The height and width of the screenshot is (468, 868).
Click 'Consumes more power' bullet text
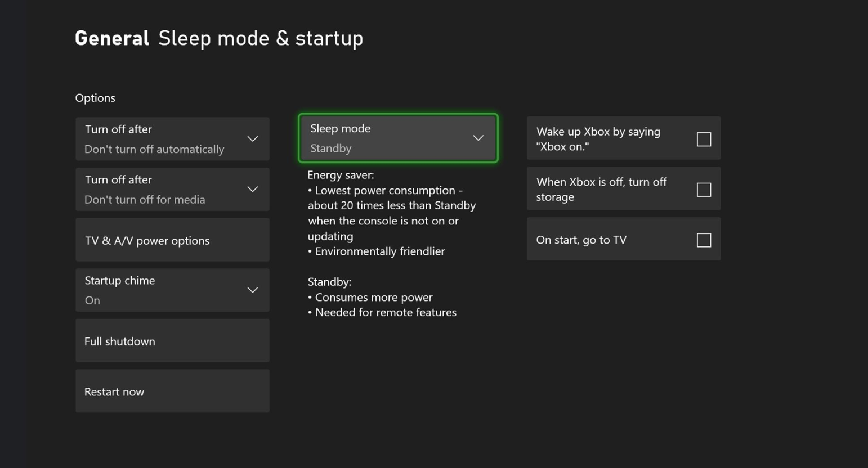(374, 297)
